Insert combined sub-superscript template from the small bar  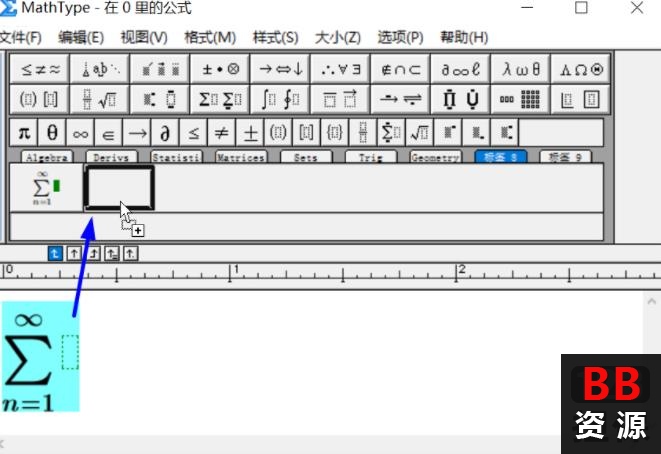[505, 133]
